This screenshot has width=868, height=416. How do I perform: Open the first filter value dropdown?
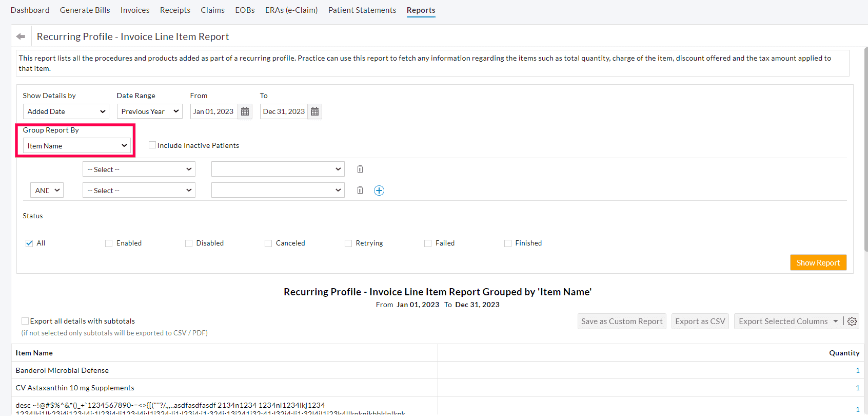click(x=278, y=169)
